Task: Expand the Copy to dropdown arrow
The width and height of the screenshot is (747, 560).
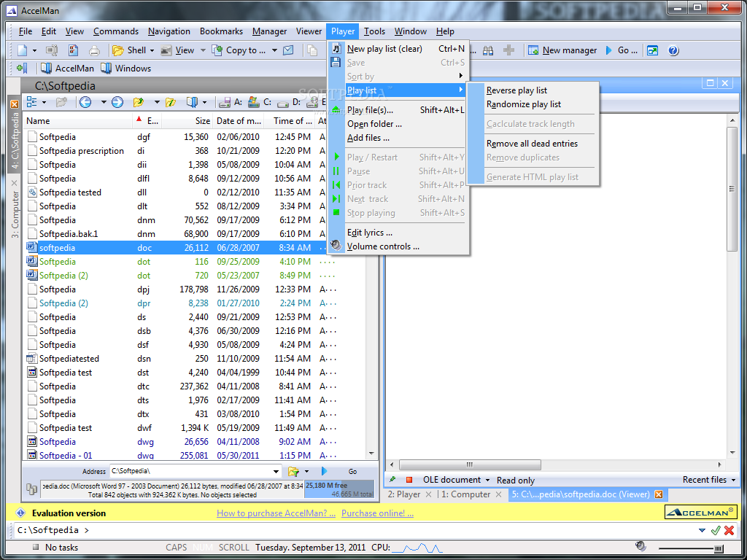Action: tap(274, 50)
